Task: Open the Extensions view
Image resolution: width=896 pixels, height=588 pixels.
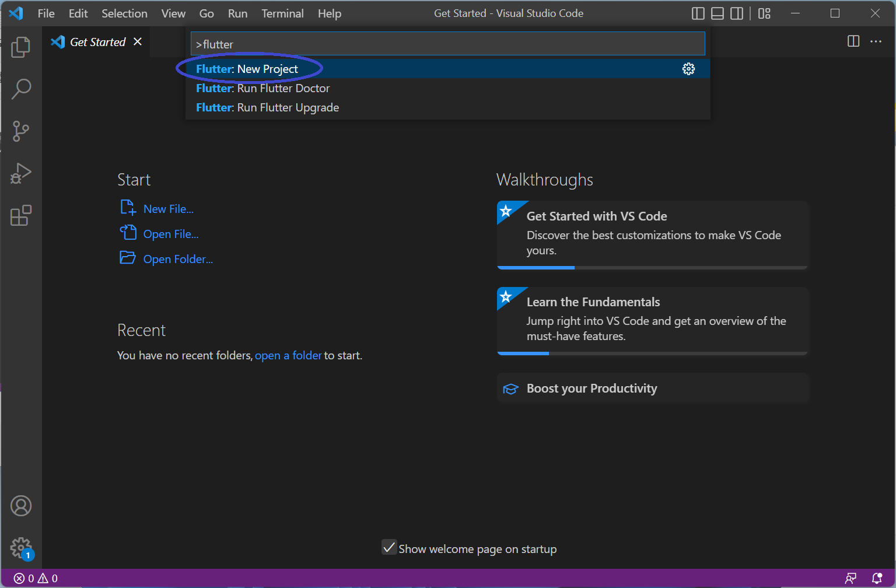Action: (x=21, y=215)
